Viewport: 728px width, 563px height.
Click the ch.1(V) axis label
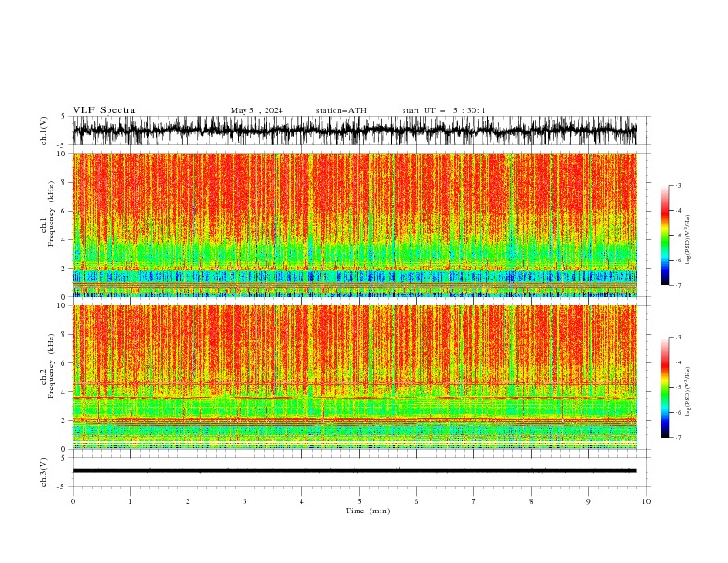tap(44, 131)
